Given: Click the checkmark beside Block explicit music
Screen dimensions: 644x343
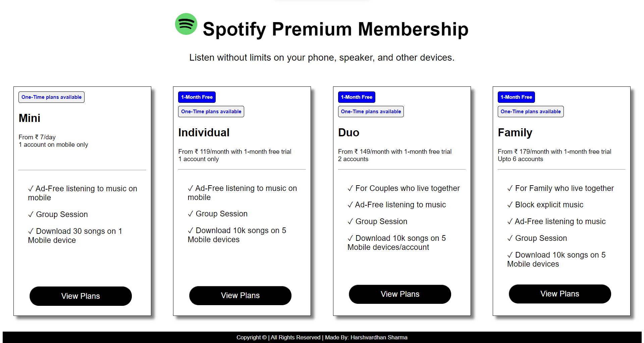Looking at the screenshot, I should tap(510, 205).
